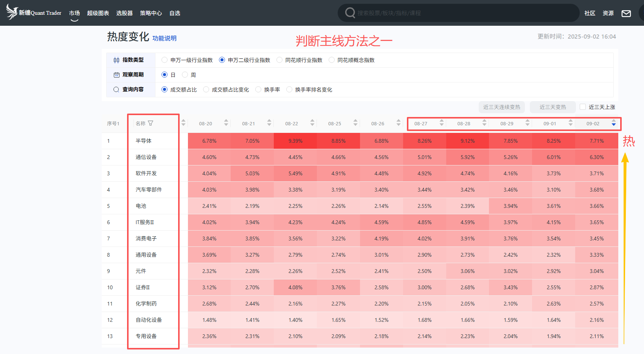Enable the 近三天上涨 checkbox
The width and height of the screenshot is (644, 354).
pos(583,107)
